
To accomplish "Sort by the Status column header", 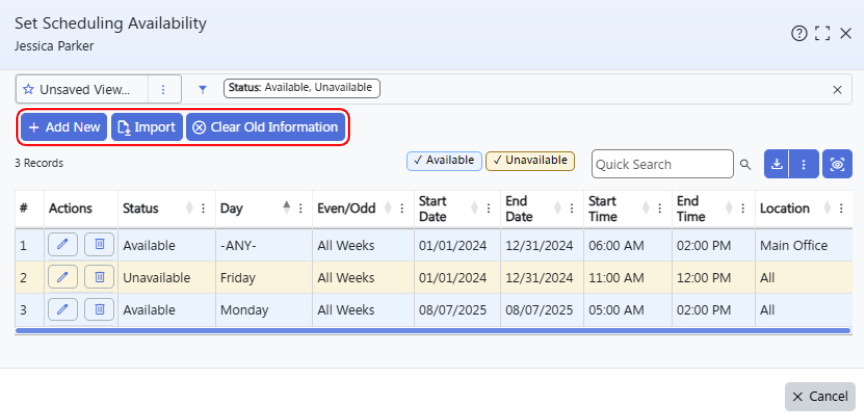I will (141, 208).
